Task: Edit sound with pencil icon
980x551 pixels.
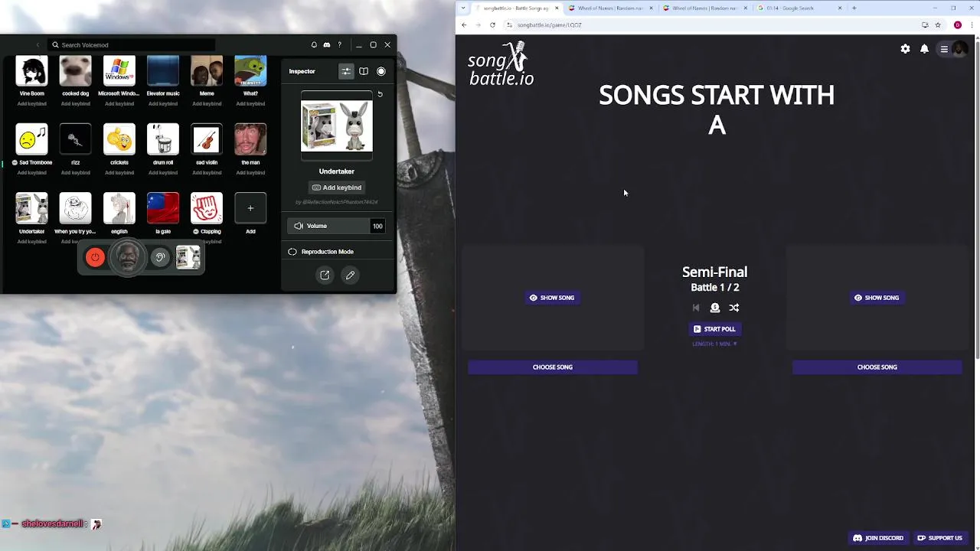Action: 350,275
